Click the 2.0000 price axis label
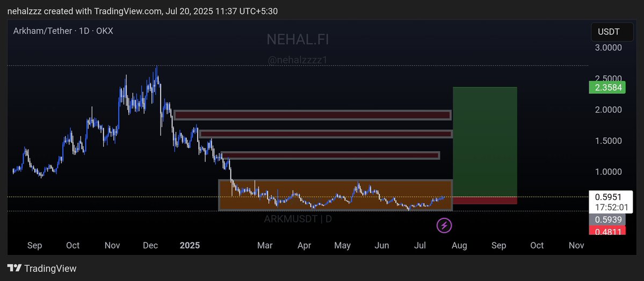Viewport: 644px width, 281px height. [607, 109]
